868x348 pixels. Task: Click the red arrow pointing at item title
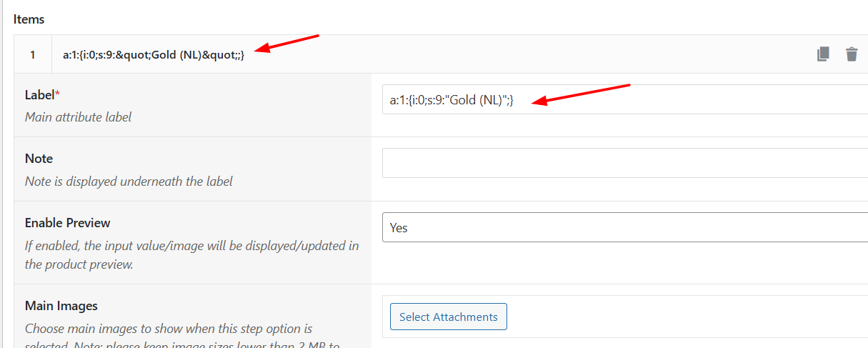(x=287, y=44)
